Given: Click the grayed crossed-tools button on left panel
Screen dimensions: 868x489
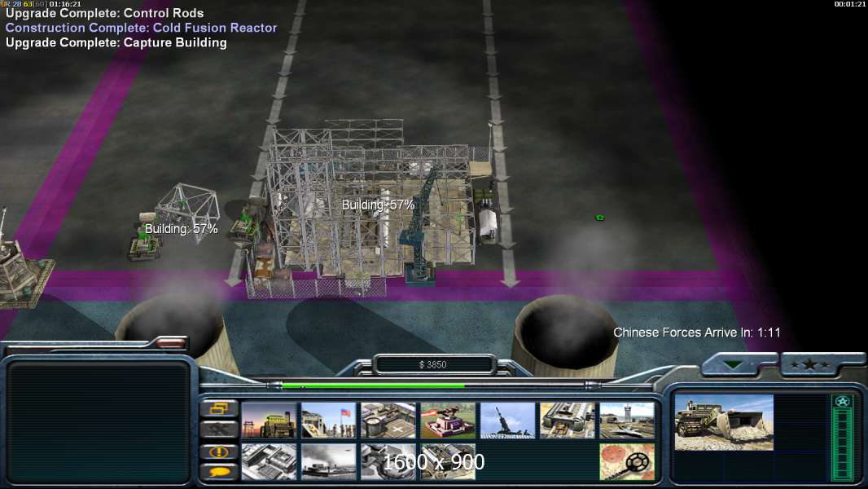Looking at the screenshot, I should pyautogui.click(x=219, y=430).
